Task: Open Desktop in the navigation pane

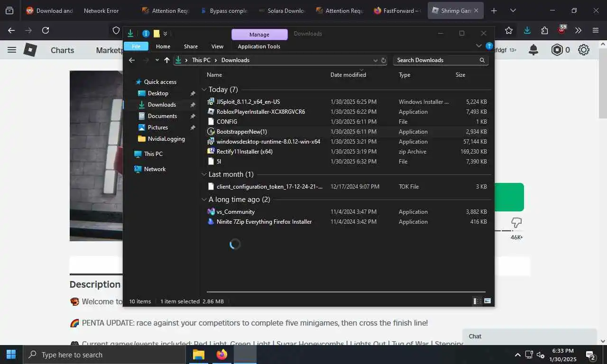Action: pyautogui.click(x=158, y=93)
